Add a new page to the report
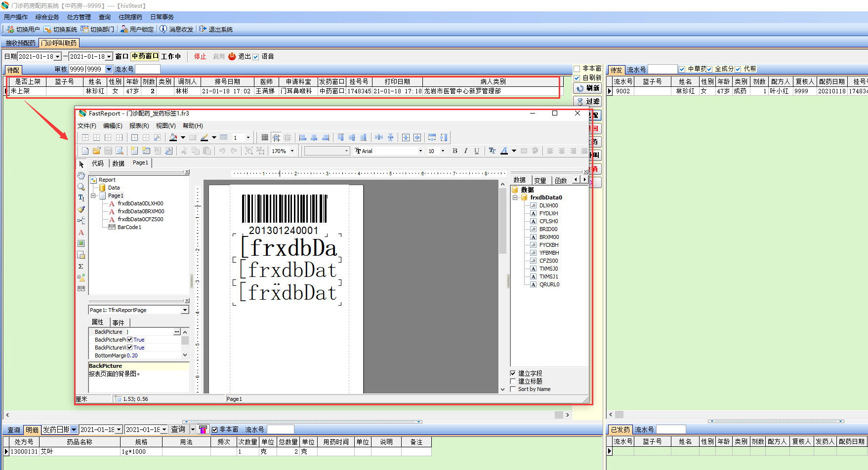Image resolution: width=868 pixels, height=470 pixels. (134, 151)
